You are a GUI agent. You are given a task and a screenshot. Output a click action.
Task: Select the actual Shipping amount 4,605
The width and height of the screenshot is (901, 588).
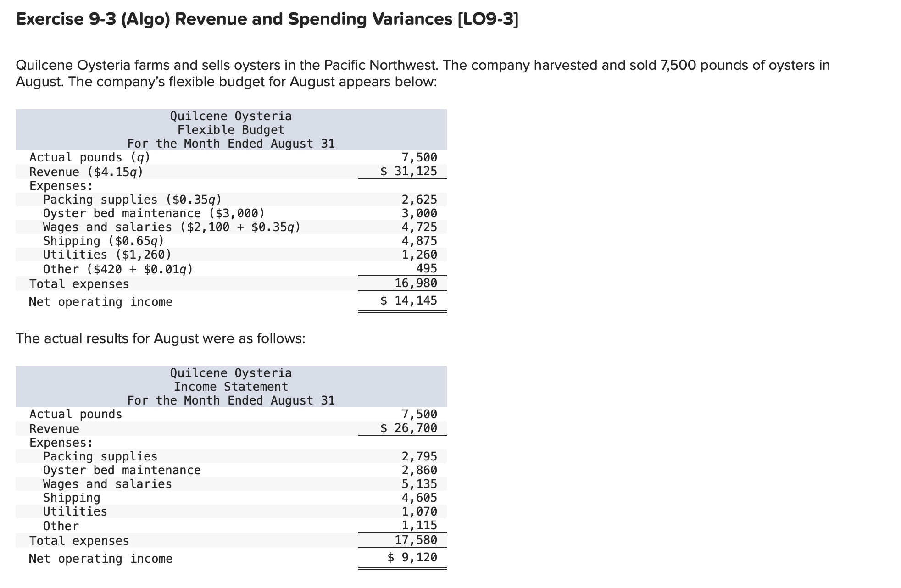tap(419, 498)
